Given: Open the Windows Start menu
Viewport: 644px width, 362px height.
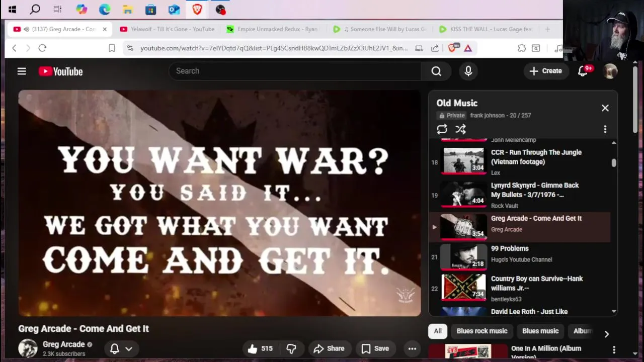Looking at the screenshot, I should tap(12, 9).
